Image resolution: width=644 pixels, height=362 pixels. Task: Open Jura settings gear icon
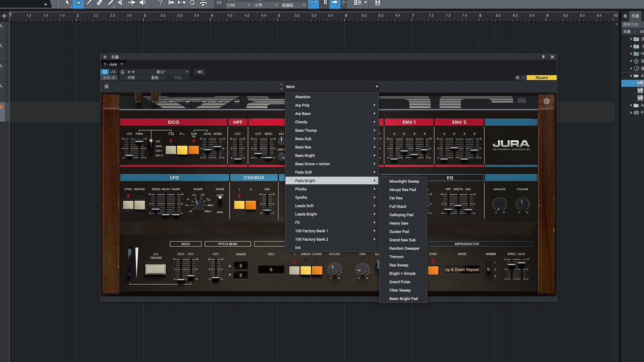coord(546,101)
